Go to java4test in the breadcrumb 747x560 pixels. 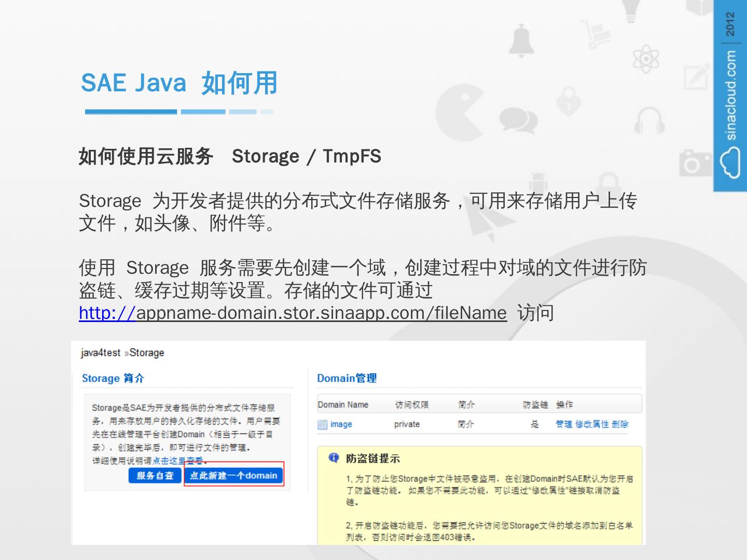click(x=101, y=353)
